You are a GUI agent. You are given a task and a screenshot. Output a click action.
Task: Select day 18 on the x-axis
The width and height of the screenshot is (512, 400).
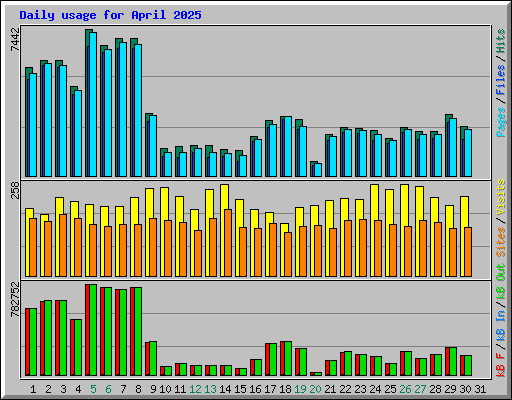tap(285, 389)
